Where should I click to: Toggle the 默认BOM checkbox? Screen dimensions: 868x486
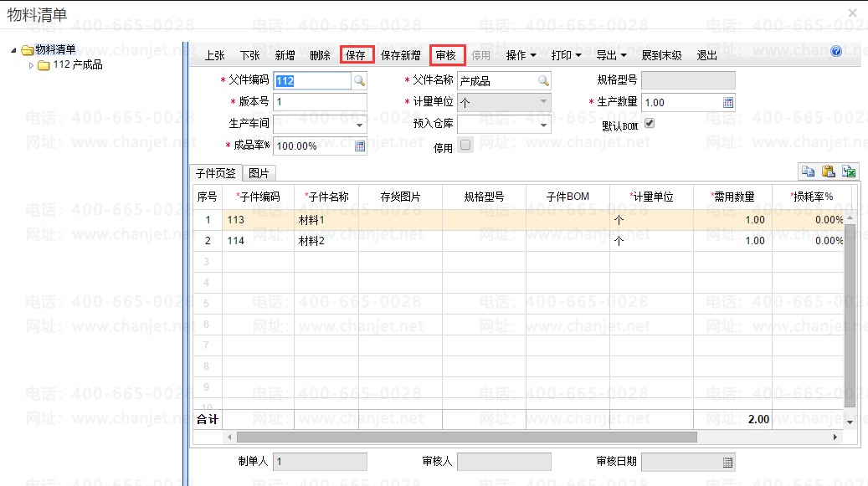tap(650, 123)
